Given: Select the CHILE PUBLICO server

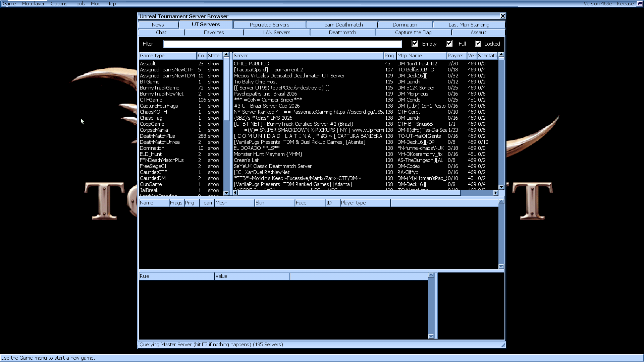Looking at the screenshot, I should tap(366, 64).
